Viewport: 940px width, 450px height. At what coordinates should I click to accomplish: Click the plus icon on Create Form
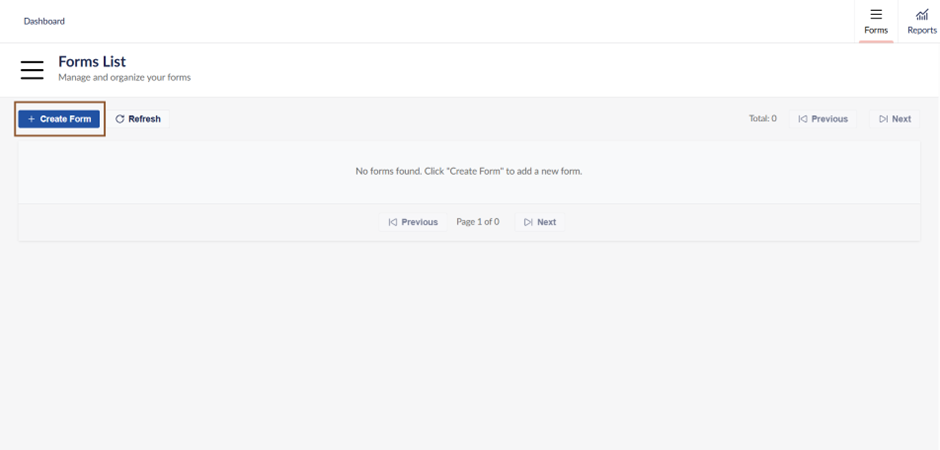(x=31, y=119)
